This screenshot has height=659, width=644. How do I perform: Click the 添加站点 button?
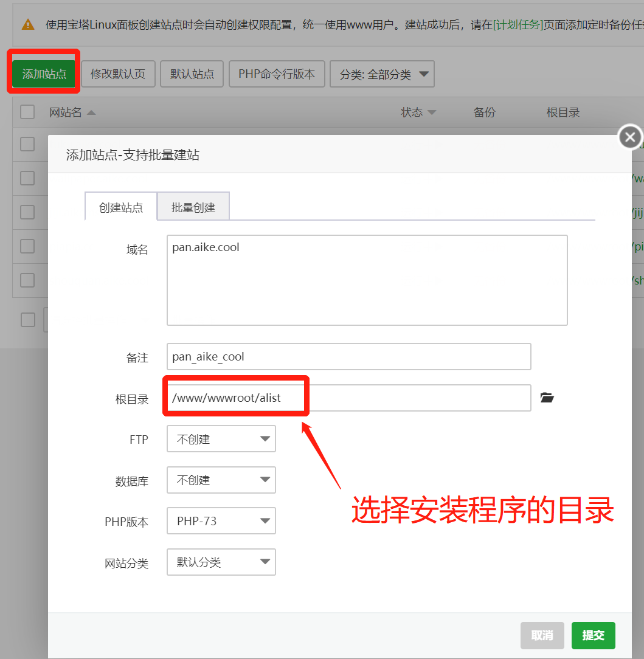[44, 74]
